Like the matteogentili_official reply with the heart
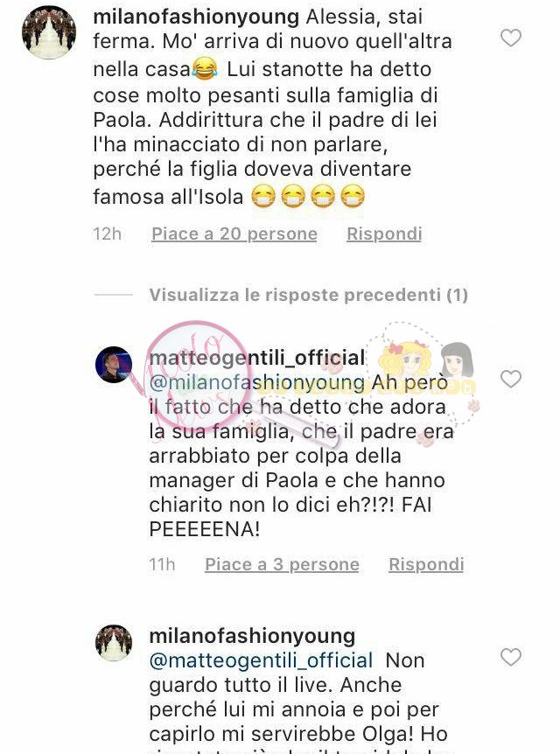This screenshot has width=560, height=754. (511, 379)
